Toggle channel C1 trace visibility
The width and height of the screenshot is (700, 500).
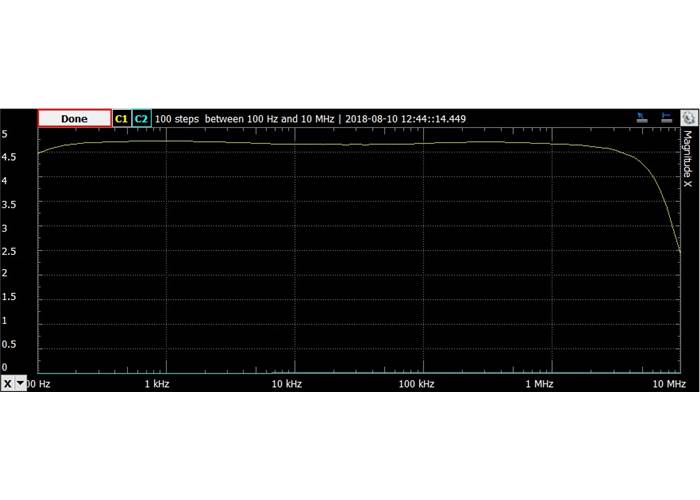click(121, 118)
